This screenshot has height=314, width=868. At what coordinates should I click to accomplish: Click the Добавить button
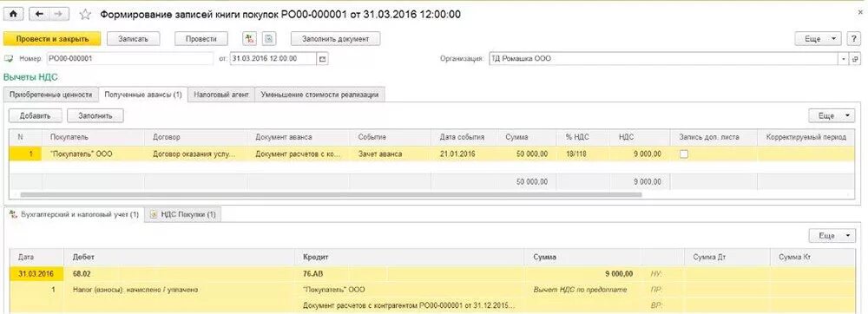[x=35, y=115]
